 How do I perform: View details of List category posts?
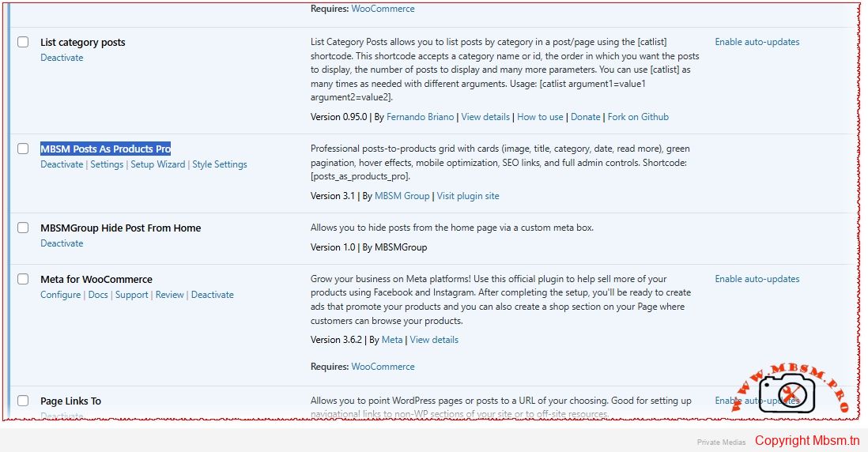(x=485, y=117)
